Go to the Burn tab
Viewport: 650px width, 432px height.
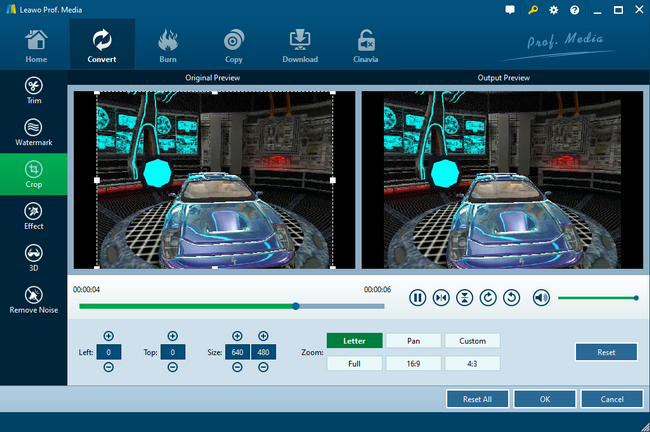coord(169,44)
